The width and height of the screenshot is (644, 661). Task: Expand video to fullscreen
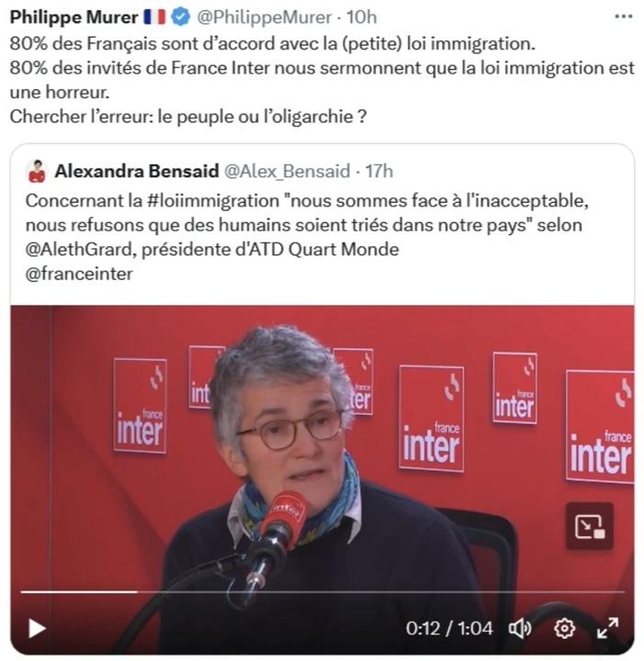click(x=608, y=628)
